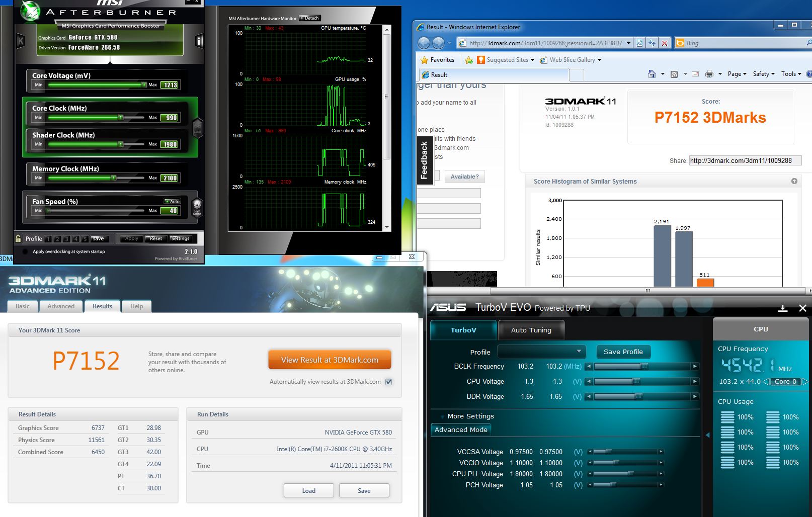
Task: Click the Core Voltage slider handle
Action: pyautogui.click(x=144, y=85)
